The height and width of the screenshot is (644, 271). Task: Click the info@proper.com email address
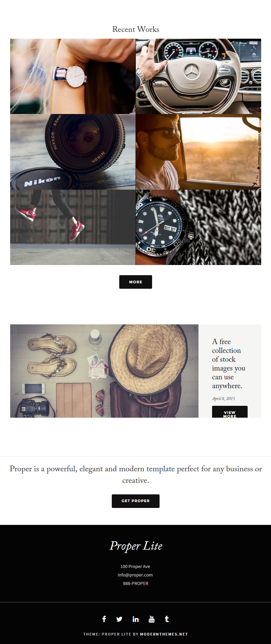point(135,575)
